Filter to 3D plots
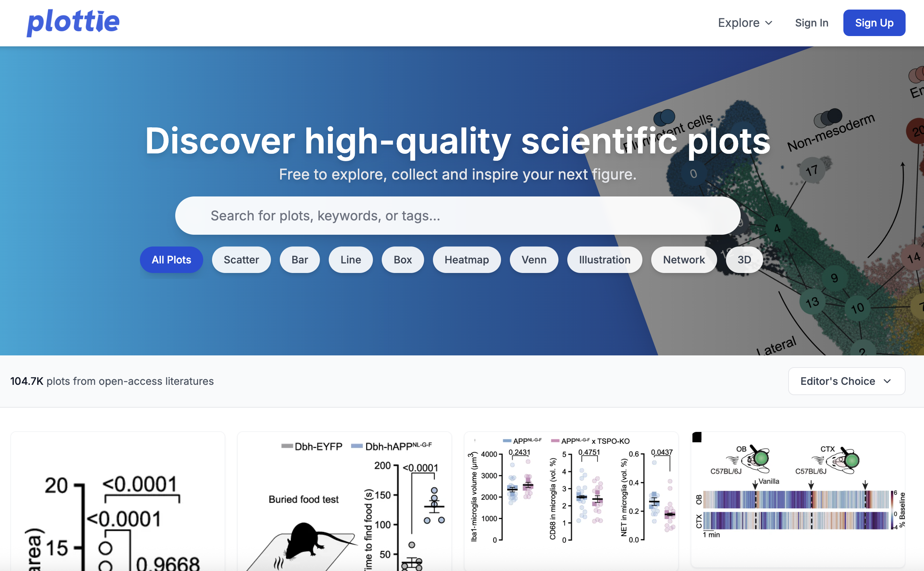This screenshot has width=924, height=571. pos(744,260)
